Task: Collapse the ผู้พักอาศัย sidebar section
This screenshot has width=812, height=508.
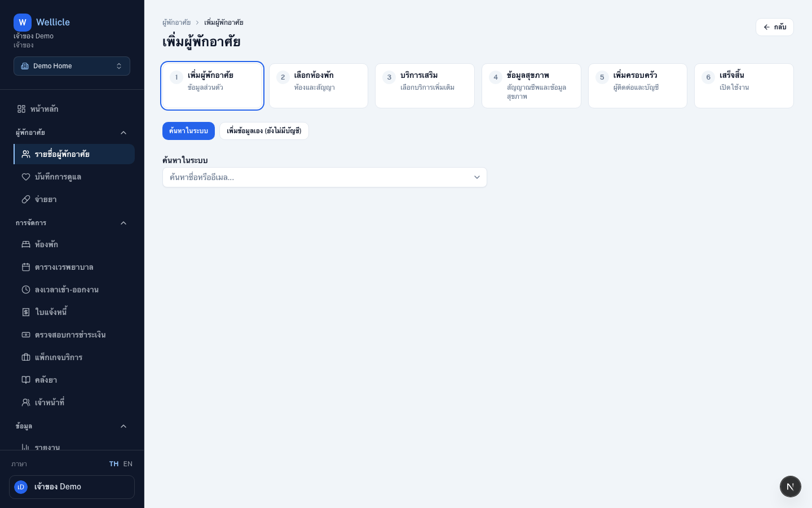Action: [72, 133]
